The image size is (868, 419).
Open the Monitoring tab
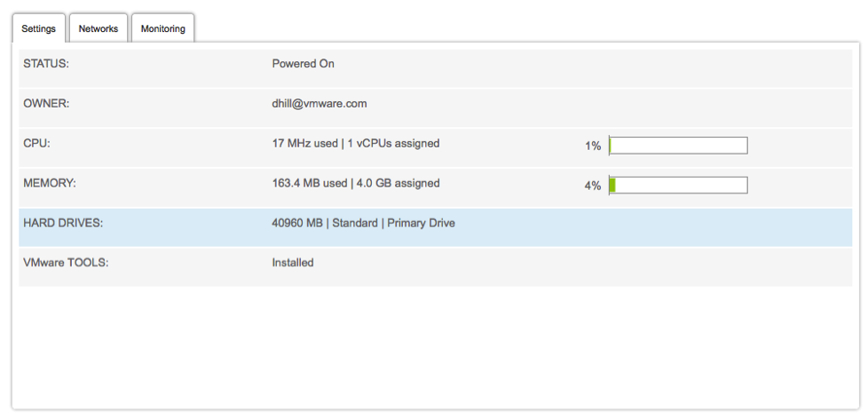click(162, 28)
